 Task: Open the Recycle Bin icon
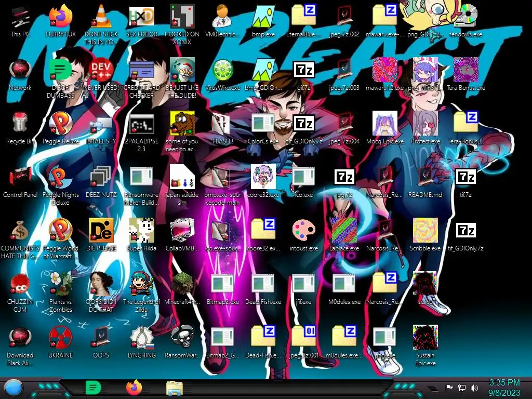coord(20,128)
